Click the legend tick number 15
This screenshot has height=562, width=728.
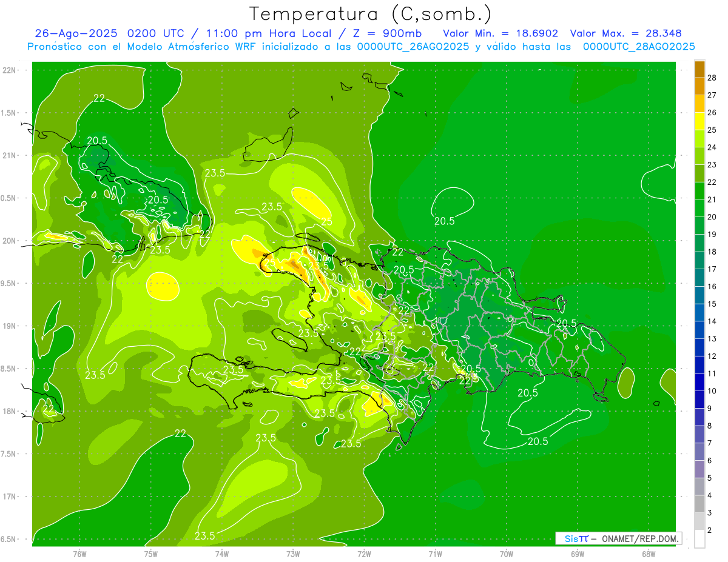(x=712, y=304)
